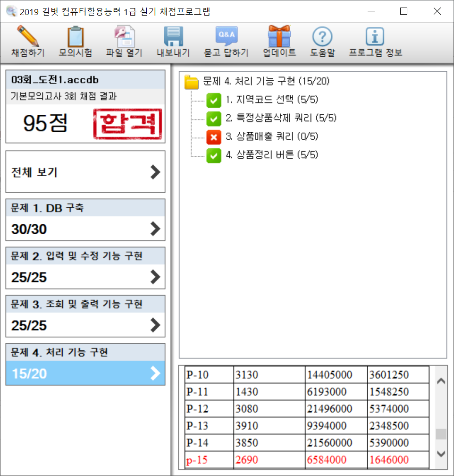
Task: Click red X next to 상품매출 쿼리
Action: (x=214, y=137)
